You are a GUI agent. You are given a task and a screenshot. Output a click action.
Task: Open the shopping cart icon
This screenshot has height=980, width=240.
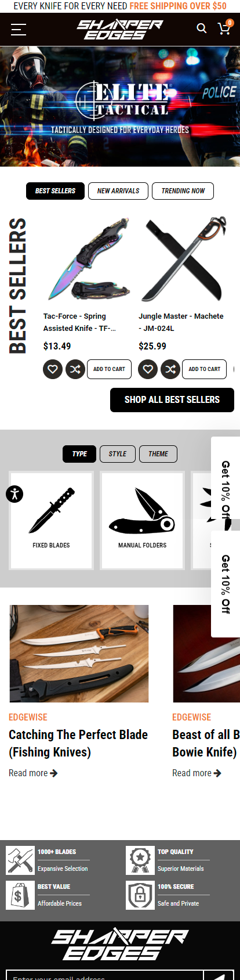[224, 28]
